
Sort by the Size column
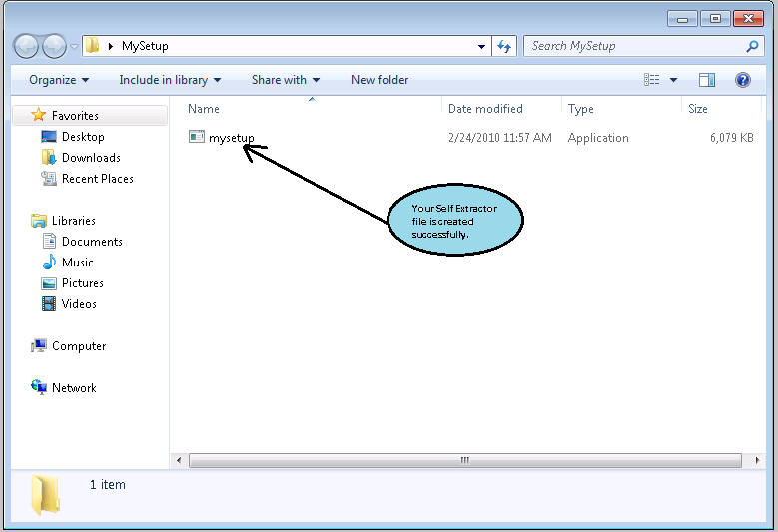[x=698, y=109]
